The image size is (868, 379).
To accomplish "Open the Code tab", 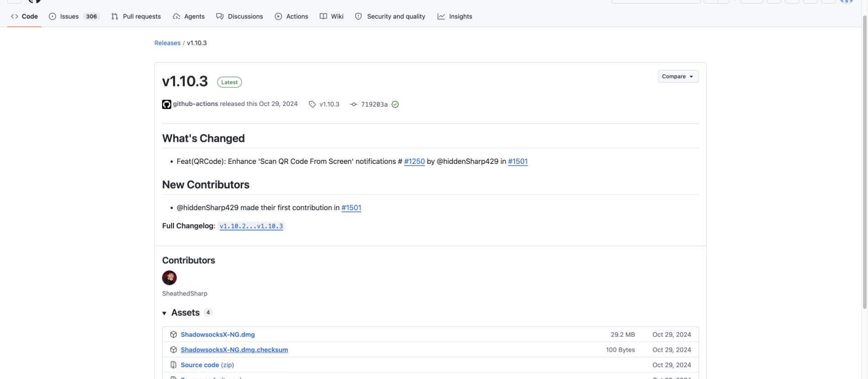I will tap(24, 16).
